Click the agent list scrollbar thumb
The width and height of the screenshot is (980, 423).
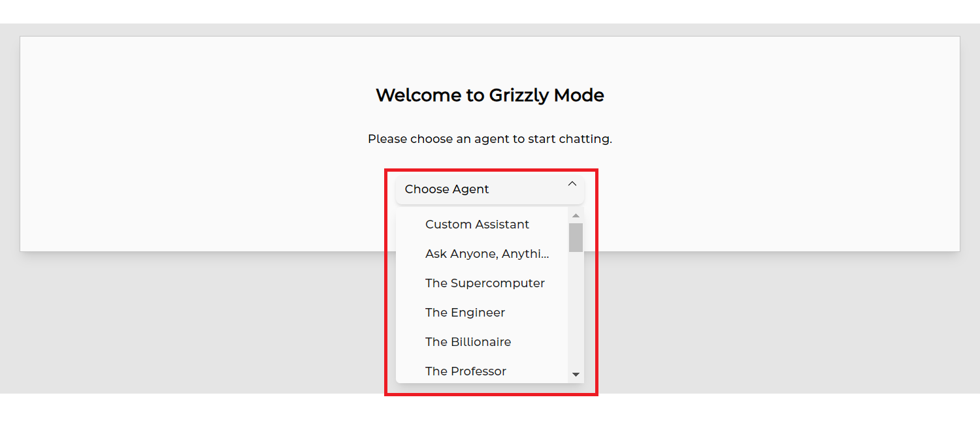point(576,238)
